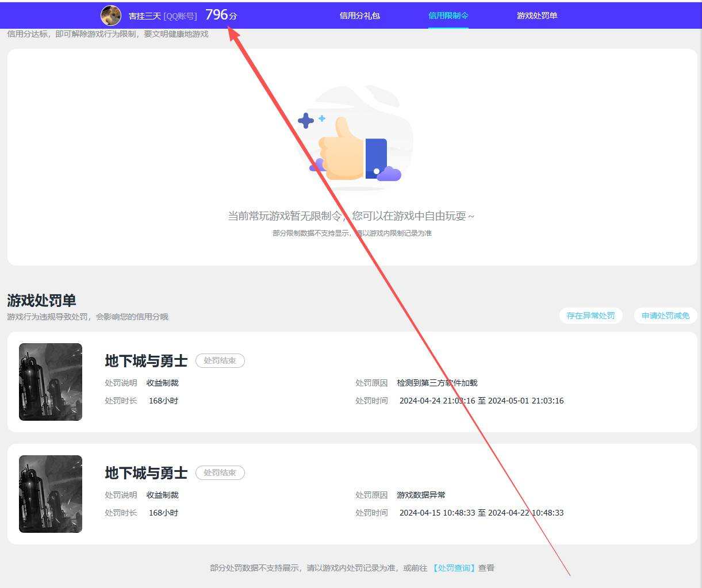This screenshot has height=588, width=702.
Task: Open the 处罚查询 link
Action: pos(454,568)
